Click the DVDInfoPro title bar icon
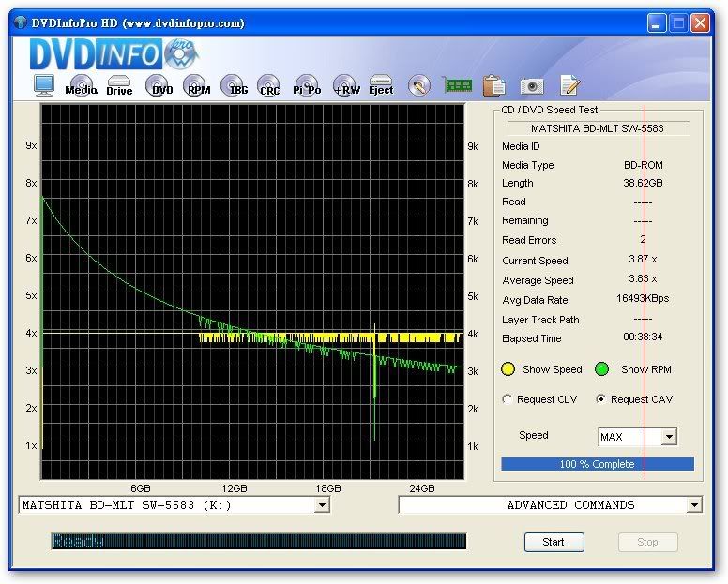728x584 pixels. tap(20, 22)
